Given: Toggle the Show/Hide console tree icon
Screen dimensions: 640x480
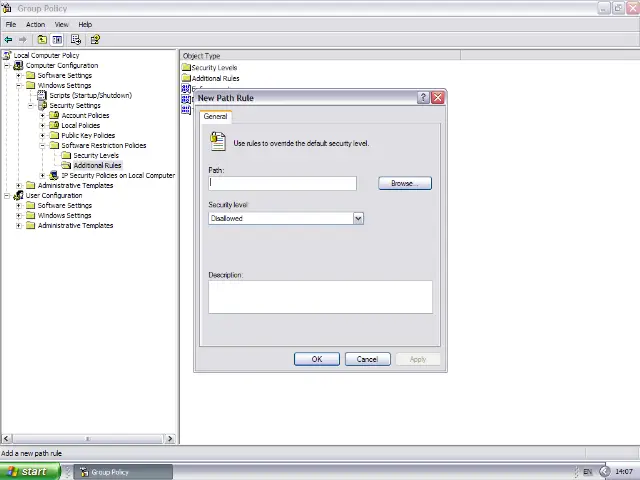Looking at the screenshot, I should point(57,40).
